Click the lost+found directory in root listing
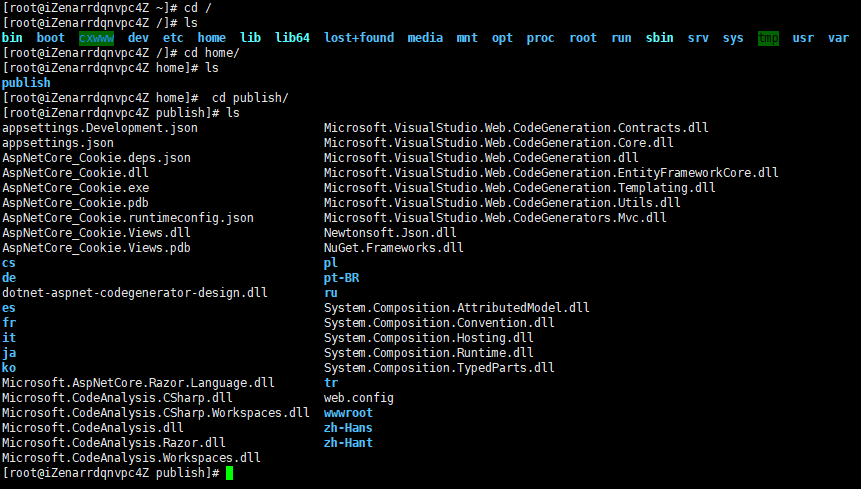 coord(359,38)
